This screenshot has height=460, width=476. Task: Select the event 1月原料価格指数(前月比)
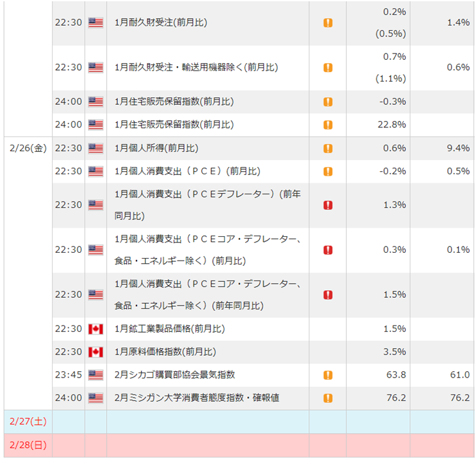[165, 352]
